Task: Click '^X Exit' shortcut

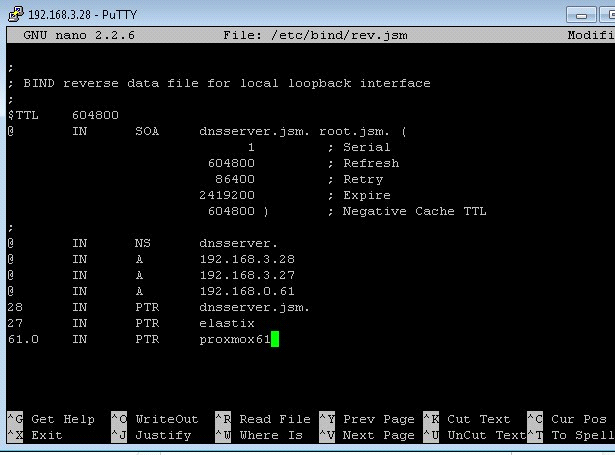Action: (x=35, y=435)
